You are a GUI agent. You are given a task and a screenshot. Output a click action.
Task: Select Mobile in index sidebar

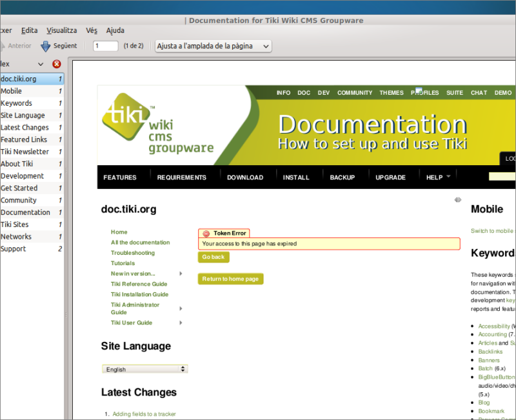[32, 91]
